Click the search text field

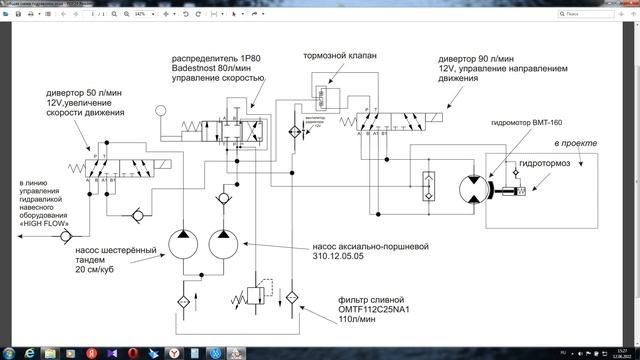pyautogui.click(x=586, y=14)
